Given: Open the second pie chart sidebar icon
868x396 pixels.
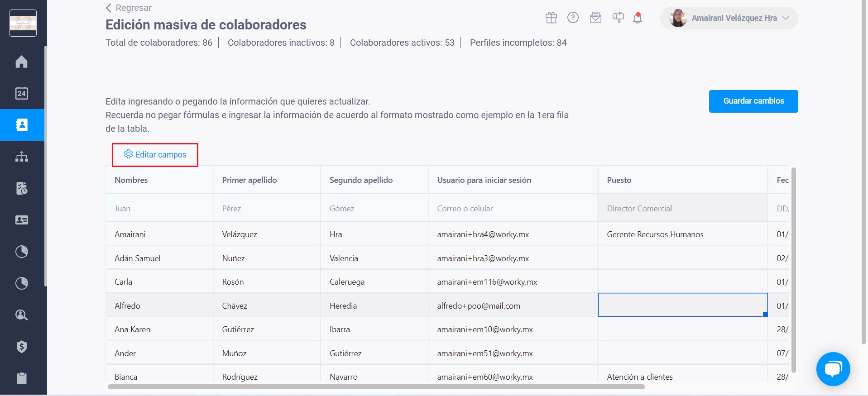Looking at the screenshot, I should pos(21,283).
